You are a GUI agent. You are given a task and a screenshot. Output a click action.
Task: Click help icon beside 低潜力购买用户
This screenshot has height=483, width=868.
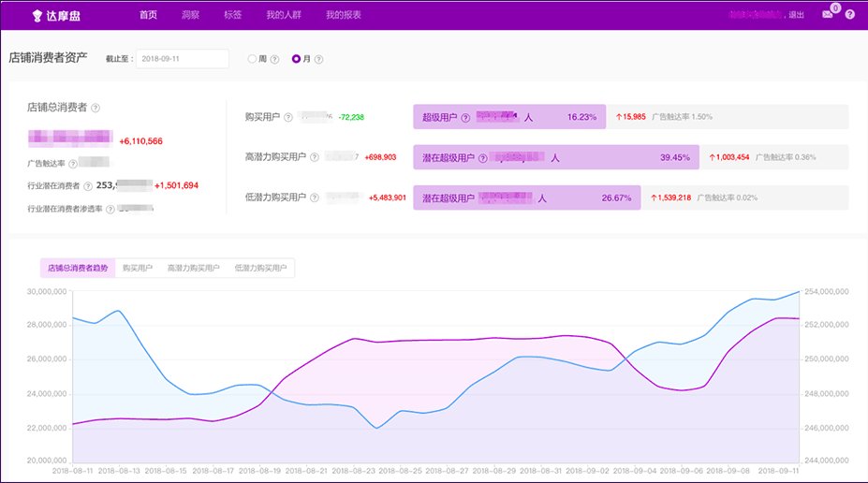point(315,198)
